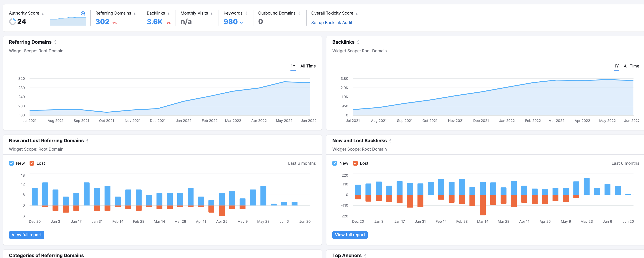The width and height of the screenshot is (644, 258).
Task: Click the Authority Score magnifier zoom icon
Action: click(x=83, y=13)
